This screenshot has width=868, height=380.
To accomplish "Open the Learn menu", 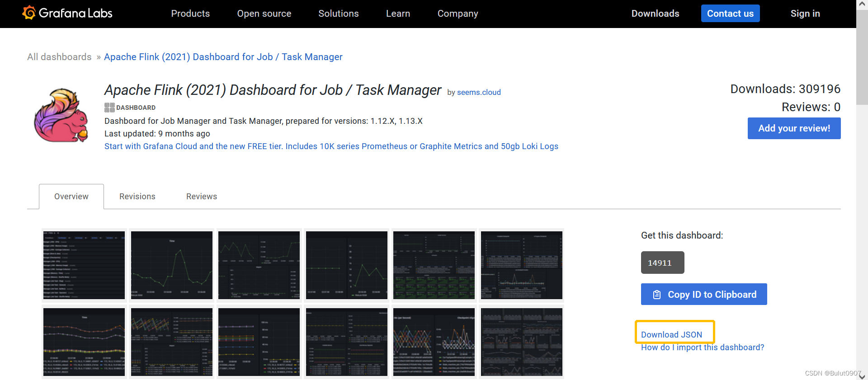I will point(398,14).
